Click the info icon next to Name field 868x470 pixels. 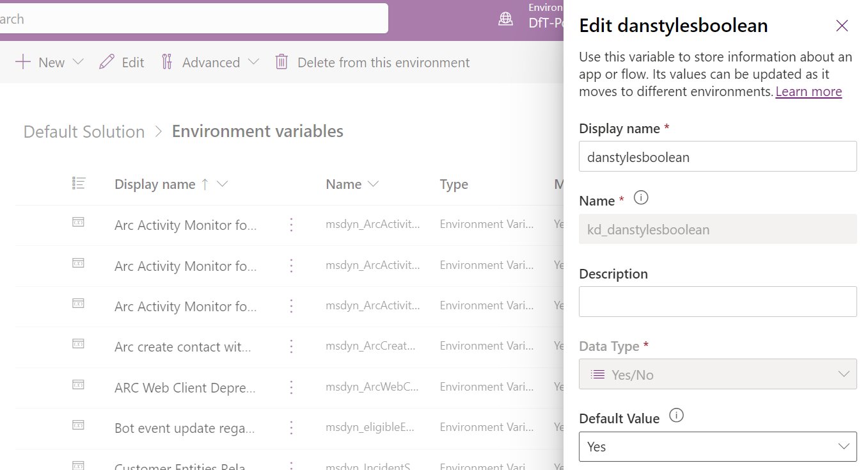click(640, 197)
